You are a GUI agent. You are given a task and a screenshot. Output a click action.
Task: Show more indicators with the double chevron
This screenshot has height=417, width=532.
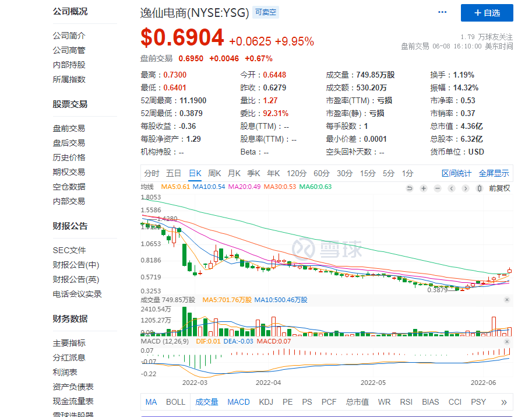point(504,402)
